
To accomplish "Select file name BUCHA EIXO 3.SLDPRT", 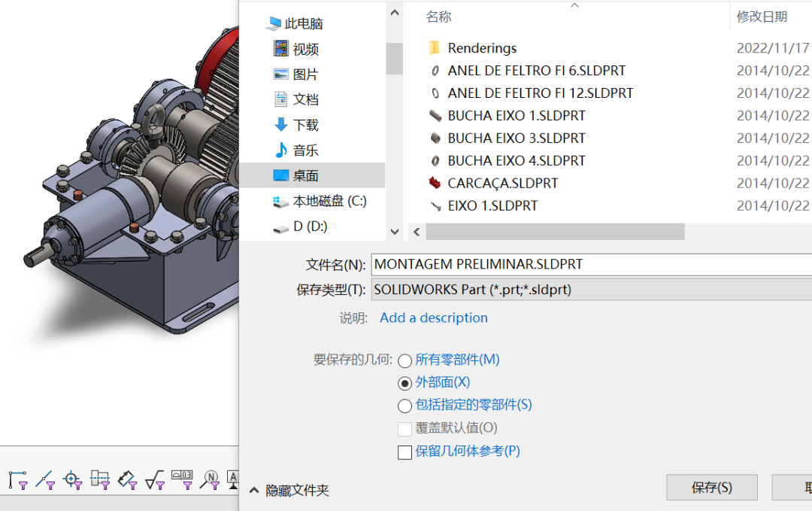I will pyautogui.click(x=517, y=138).
